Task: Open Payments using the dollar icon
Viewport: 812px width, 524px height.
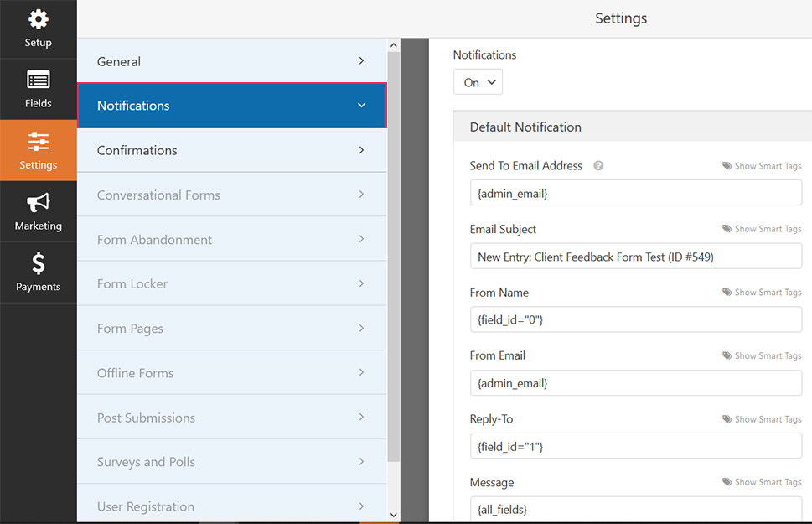Action: (38, 260)
